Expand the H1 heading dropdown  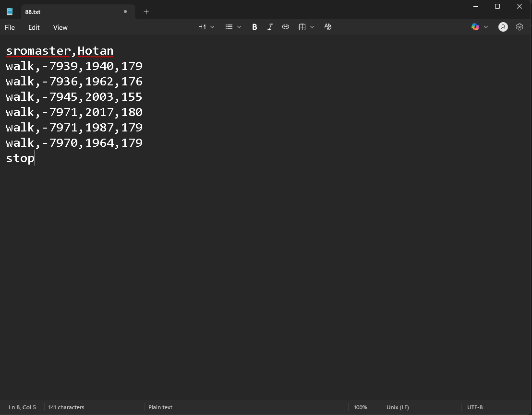(206, 27)
